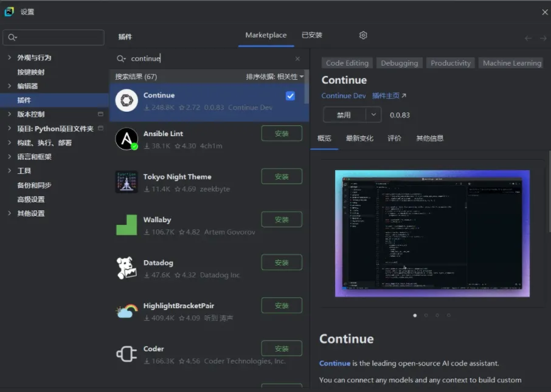Focus the settings search field

pos(54,37)
